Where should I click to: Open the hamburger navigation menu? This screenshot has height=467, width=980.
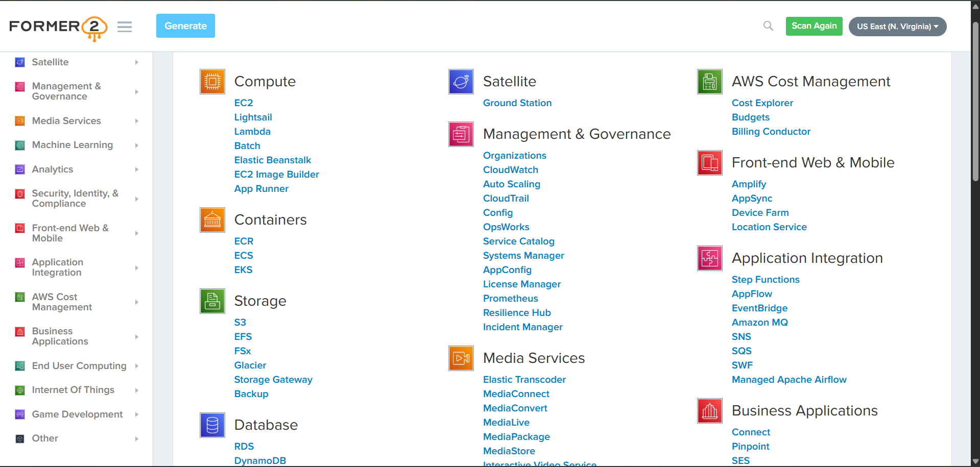[124, 27]
